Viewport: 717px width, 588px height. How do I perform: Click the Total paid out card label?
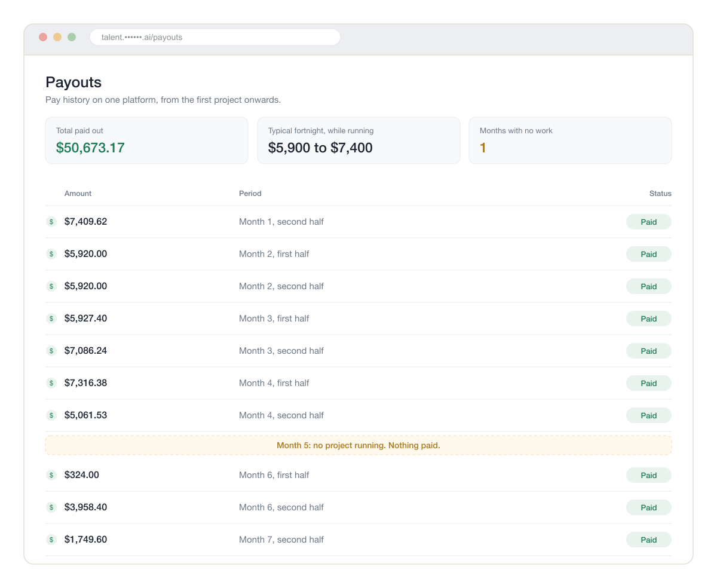[79, 131]
